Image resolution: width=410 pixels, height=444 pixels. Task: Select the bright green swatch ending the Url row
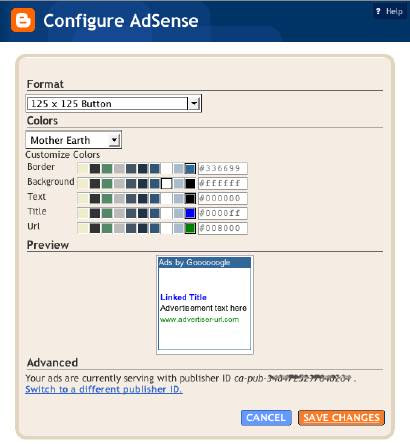[190, 228]
